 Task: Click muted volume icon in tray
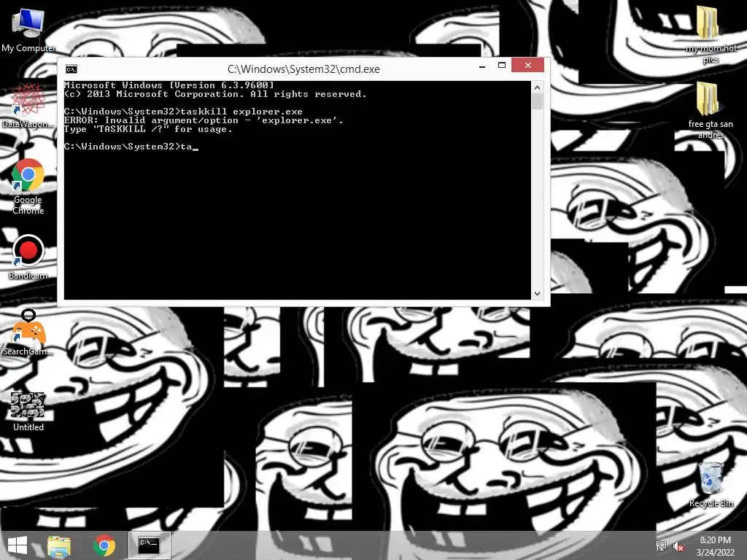[678, 545]
